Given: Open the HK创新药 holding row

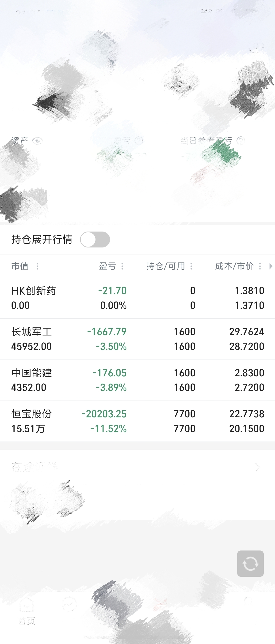Looking at the screenshot, I should pyautogui.click(x=137, y=298).
